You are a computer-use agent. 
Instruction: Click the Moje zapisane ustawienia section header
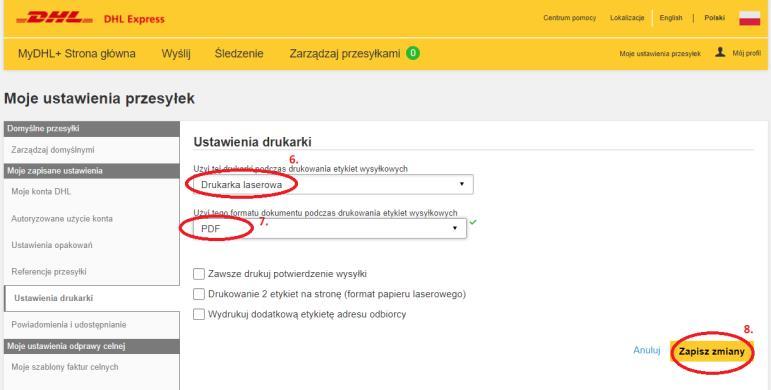click(x=91, y=171)
